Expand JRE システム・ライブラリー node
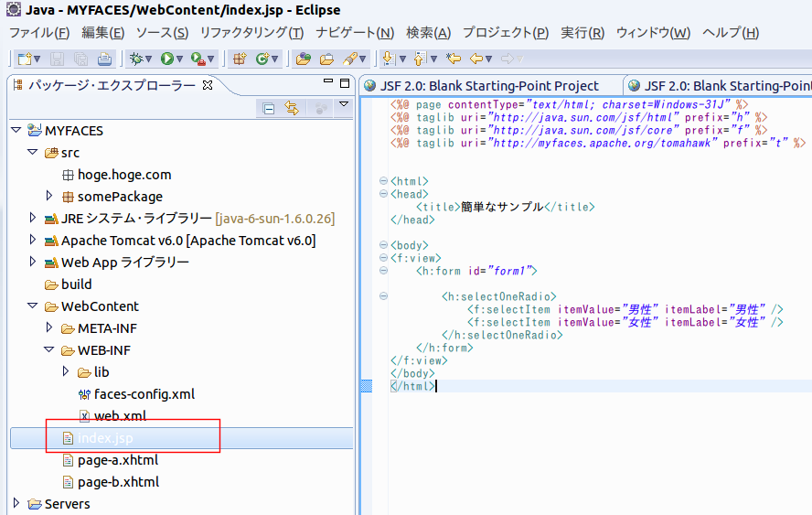The height and width of the screenshot is (515, 812). [x=33, y=218]
